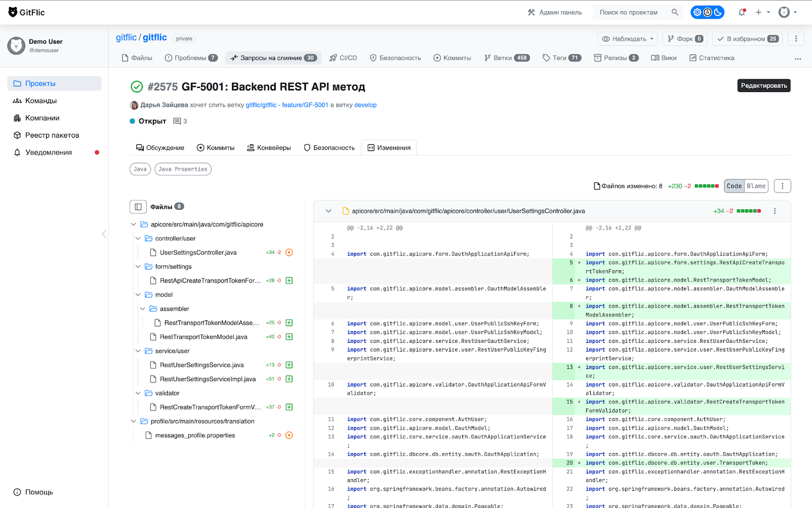Open the notifications bell
Viewport: 812px width, 508px height.
742,12
